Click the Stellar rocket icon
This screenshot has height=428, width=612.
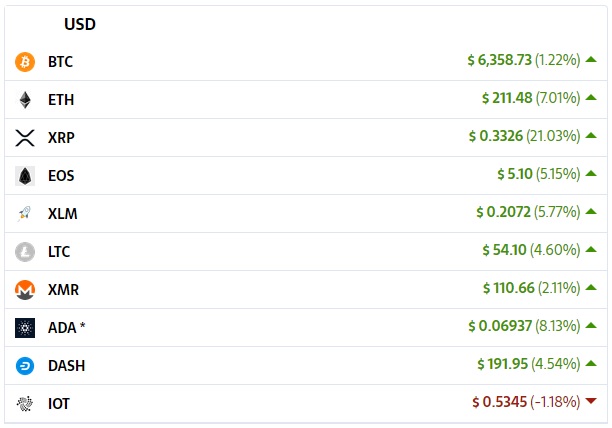coord(25,214)
